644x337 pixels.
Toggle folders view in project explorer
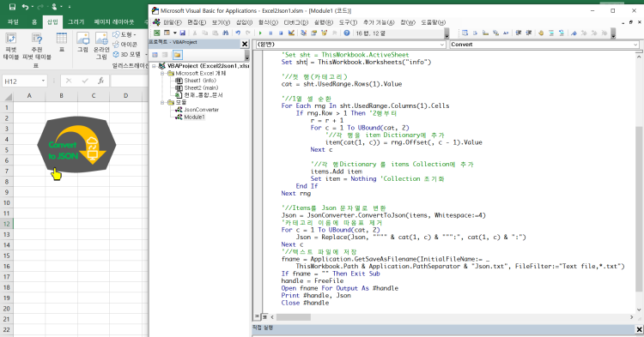(x=178, y=55)
